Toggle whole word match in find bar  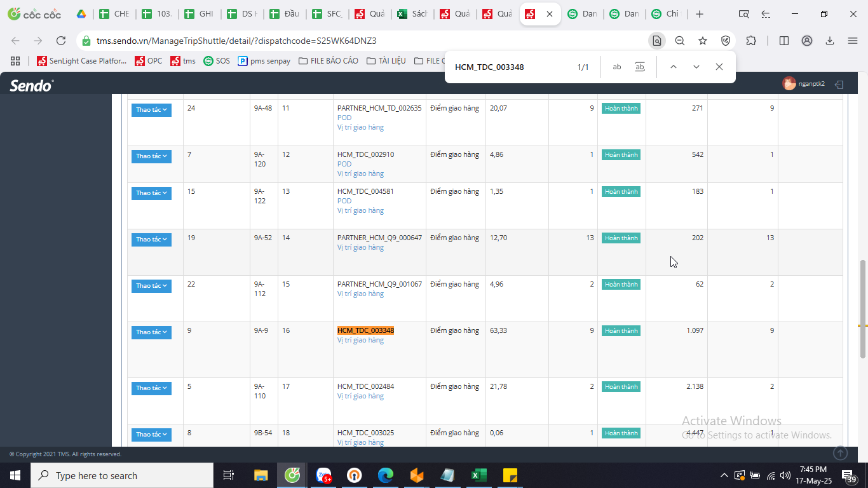(x=640, y=67)
